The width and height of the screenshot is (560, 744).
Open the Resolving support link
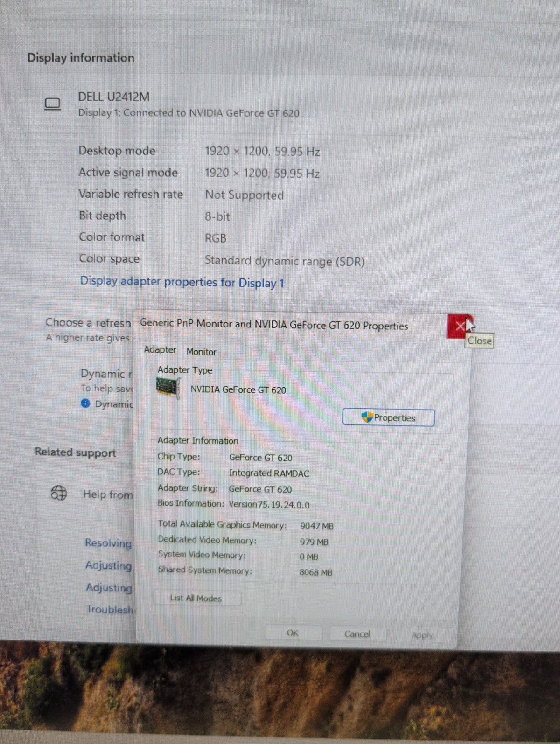pyautogui.click(x=108, y=543)
